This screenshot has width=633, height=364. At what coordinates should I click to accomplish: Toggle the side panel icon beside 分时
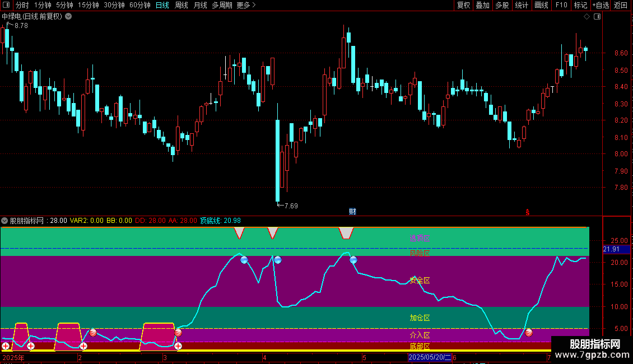(x=6, y=5)
